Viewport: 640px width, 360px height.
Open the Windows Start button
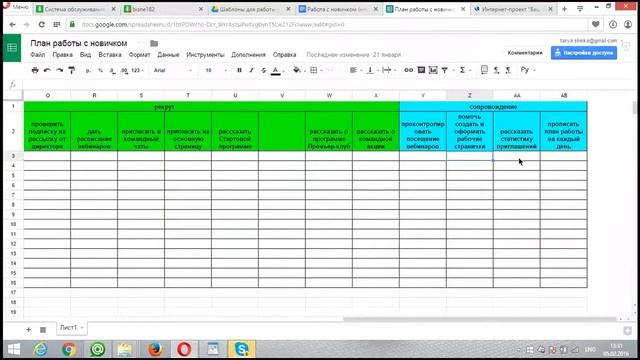[14, 349]
